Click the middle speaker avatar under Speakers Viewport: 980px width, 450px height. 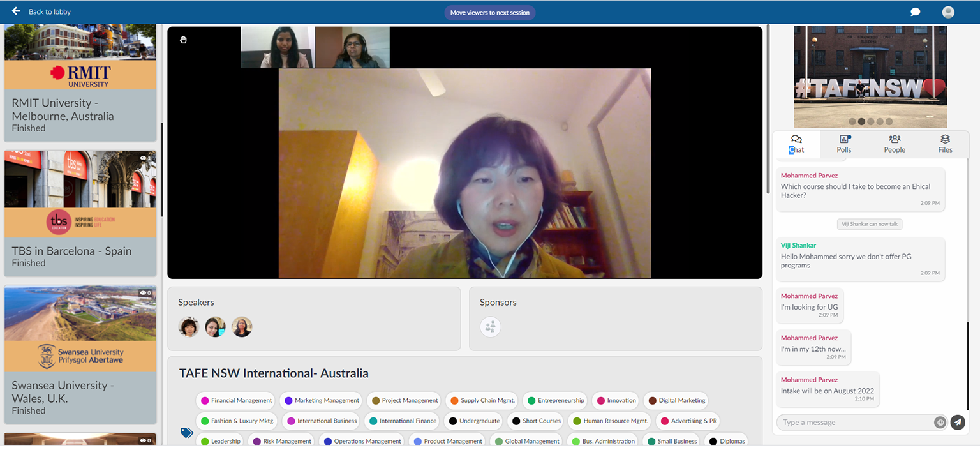(215, 327)
